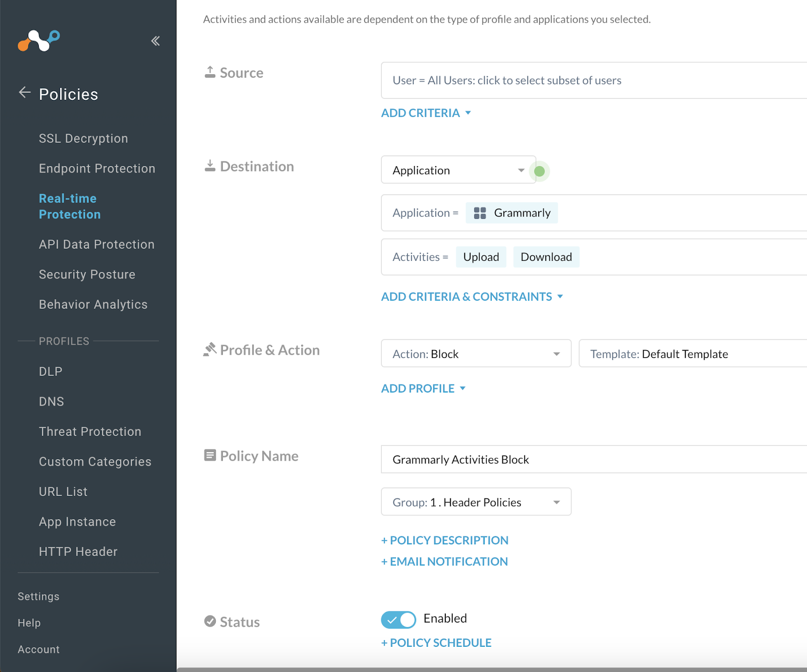The image size is (807, 672).
Task: Open the URL List page
Action: [64, 491]
